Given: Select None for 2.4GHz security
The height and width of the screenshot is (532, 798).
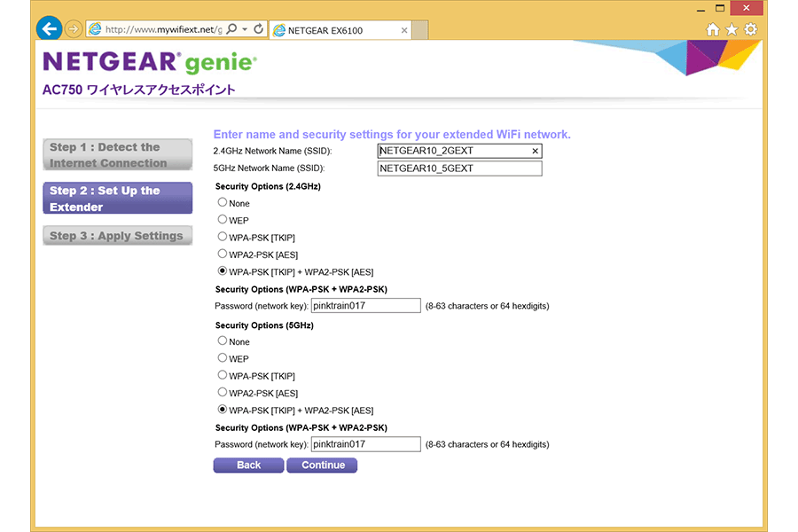Looking at the screenshot, I should 223,203.
